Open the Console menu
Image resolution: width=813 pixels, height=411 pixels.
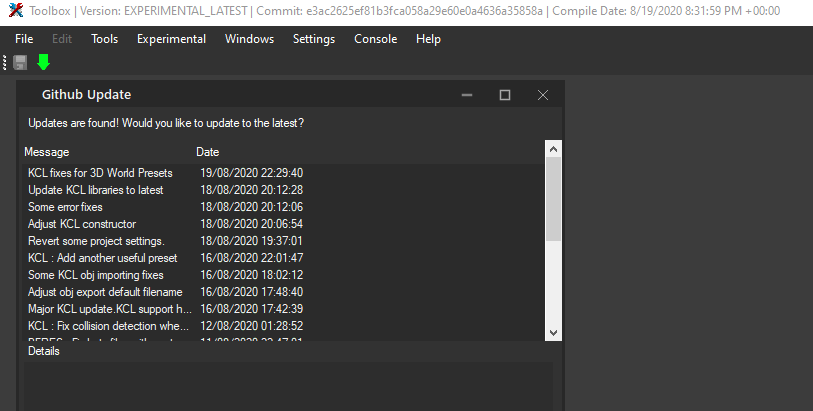point(375,39)
